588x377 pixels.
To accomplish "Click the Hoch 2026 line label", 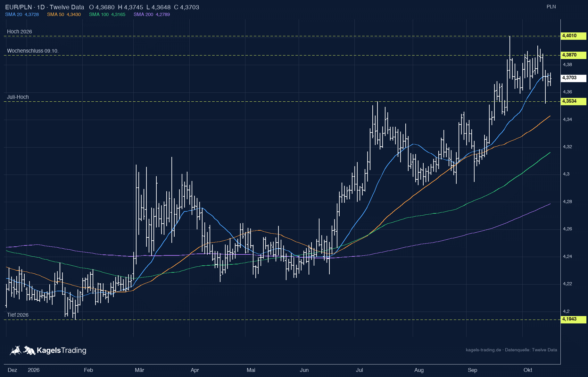I will pyautogui.click(x=20, y=31).
